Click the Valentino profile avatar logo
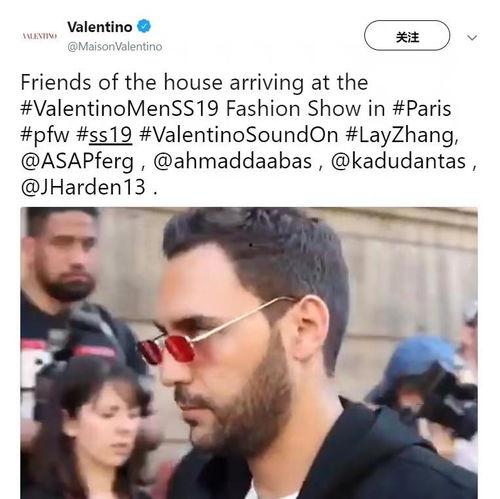 point(39,36)
